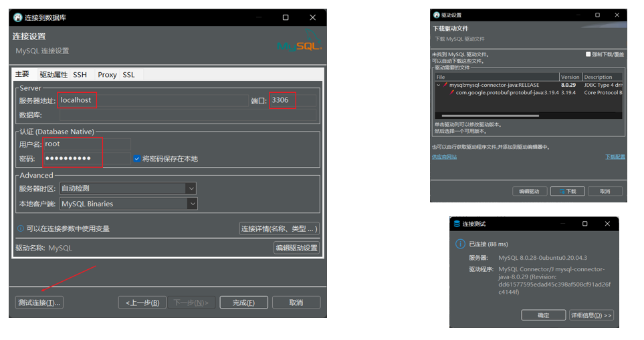Click the Core Protocol description cell
The width and height of the screenshot is (644, 340).
tap(603, 93)
